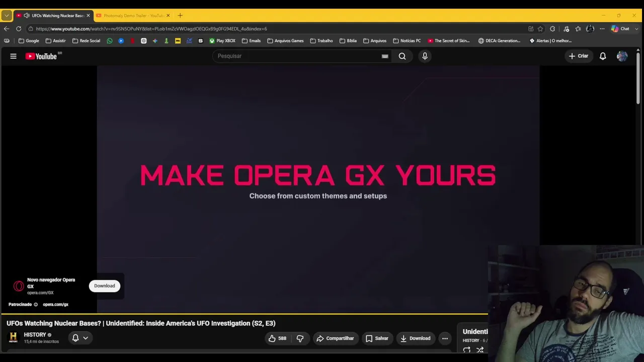
Task: Click the browser back arrow
Action: coord(7,29)
